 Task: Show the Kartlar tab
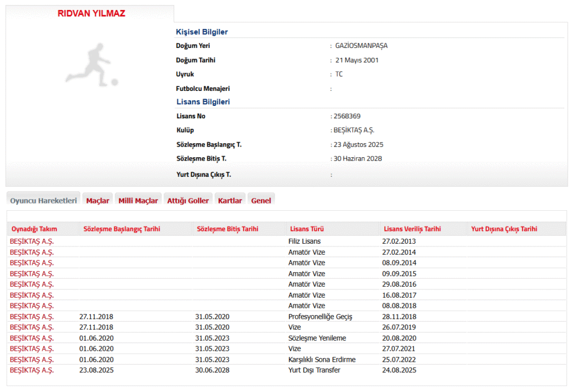tap(230, 201)
